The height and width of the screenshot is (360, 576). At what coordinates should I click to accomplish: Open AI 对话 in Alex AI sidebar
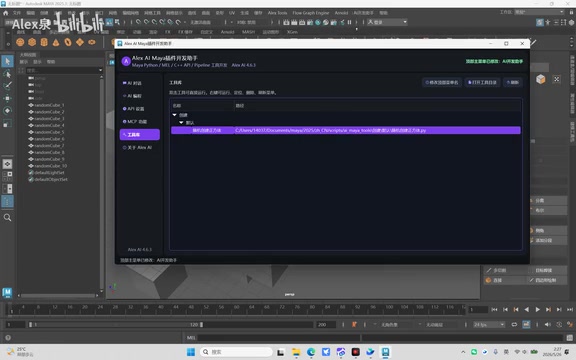point(140,83)
